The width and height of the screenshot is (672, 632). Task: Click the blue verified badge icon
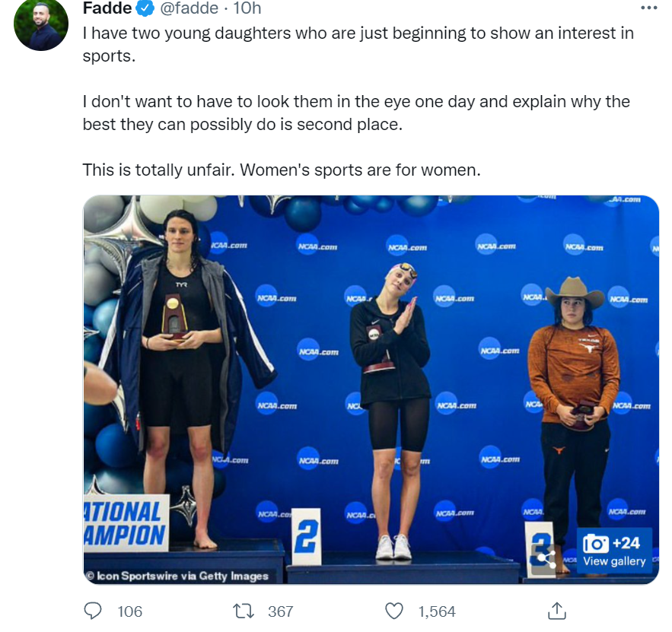tap(145, 8)
